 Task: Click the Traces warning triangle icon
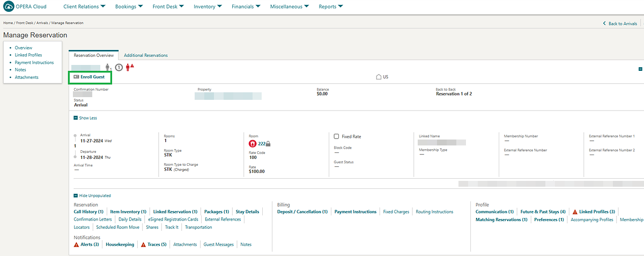point(143,244)
